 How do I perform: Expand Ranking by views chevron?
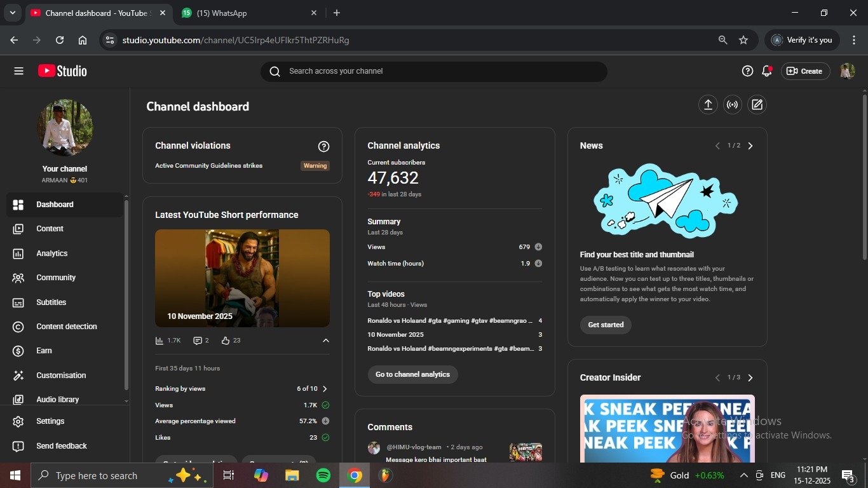tap(325, 389)
